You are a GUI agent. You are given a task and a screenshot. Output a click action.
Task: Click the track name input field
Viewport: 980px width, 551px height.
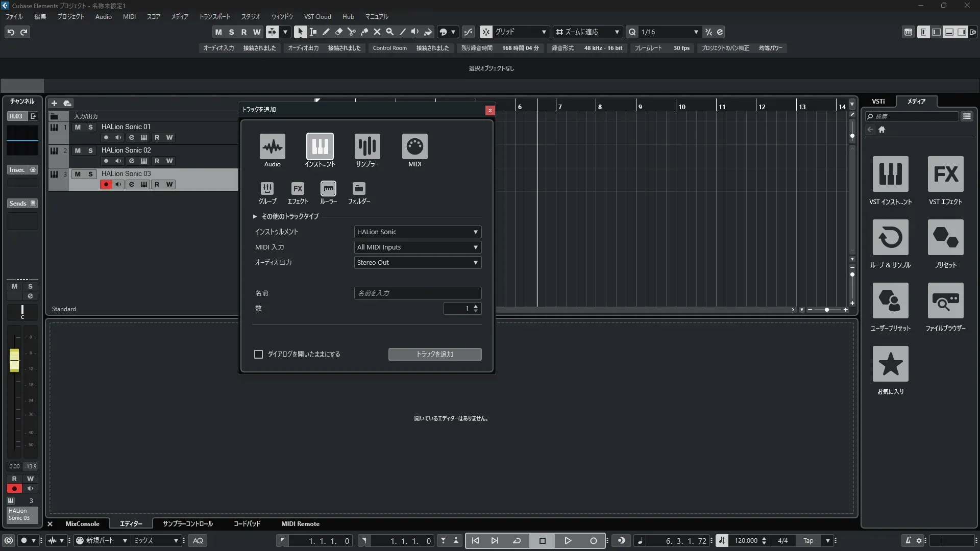click(418, 293)
